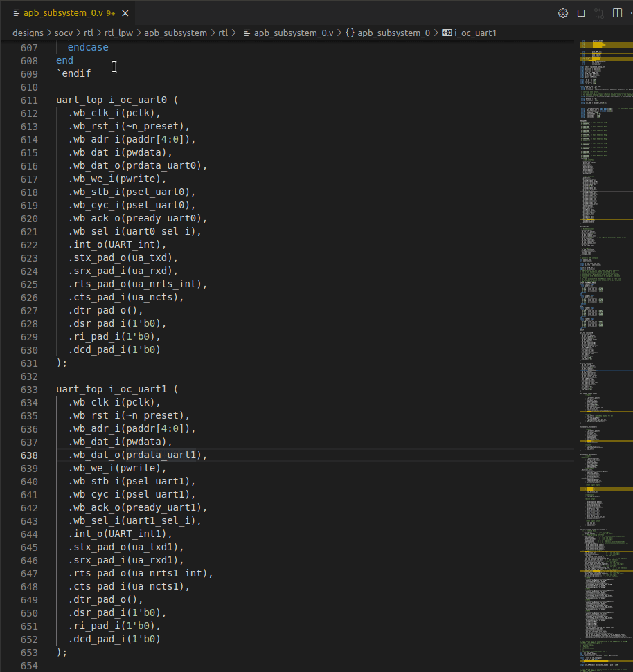The height and width of the screenshot is (672, 633).
Task: Click the Verilog icon beside apb_subsystem_0.v breadcrumb
Action: pyautogui.click(x=248, y=33)
